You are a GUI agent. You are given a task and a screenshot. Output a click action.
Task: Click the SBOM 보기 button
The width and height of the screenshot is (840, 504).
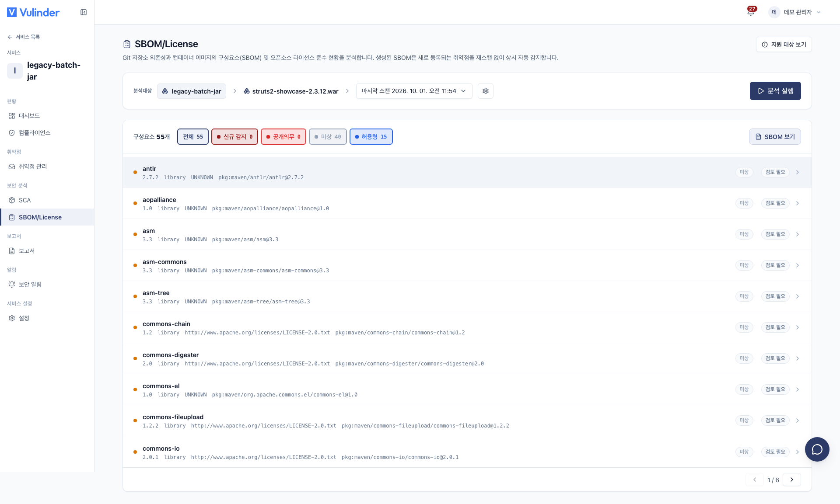click(x=775, y=137)
